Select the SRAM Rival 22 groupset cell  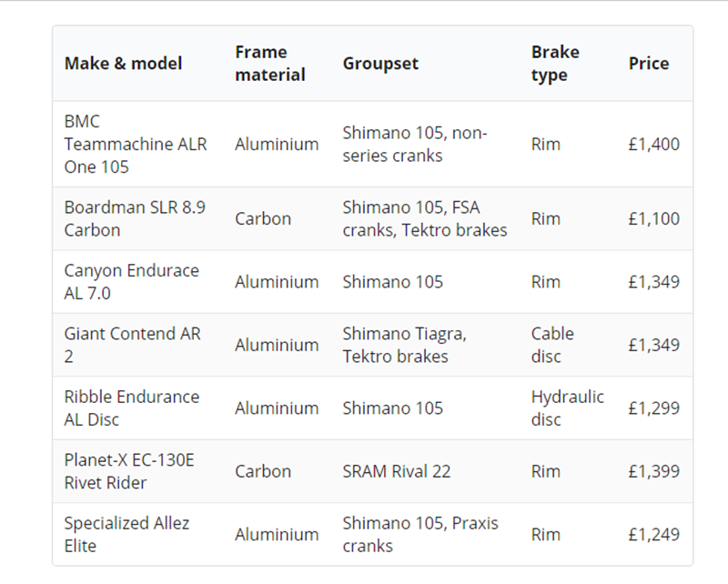click(397, 471)
